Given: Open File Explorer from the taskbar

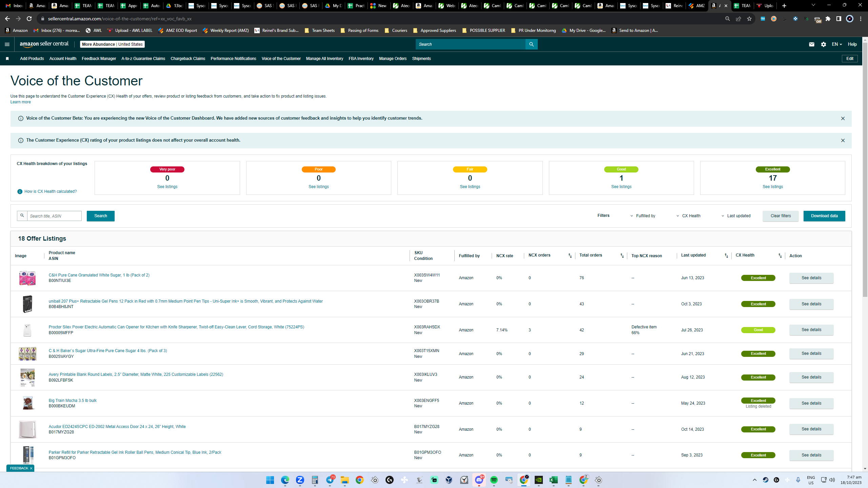Looking at the screenshot, I should (x=345, y=480).
